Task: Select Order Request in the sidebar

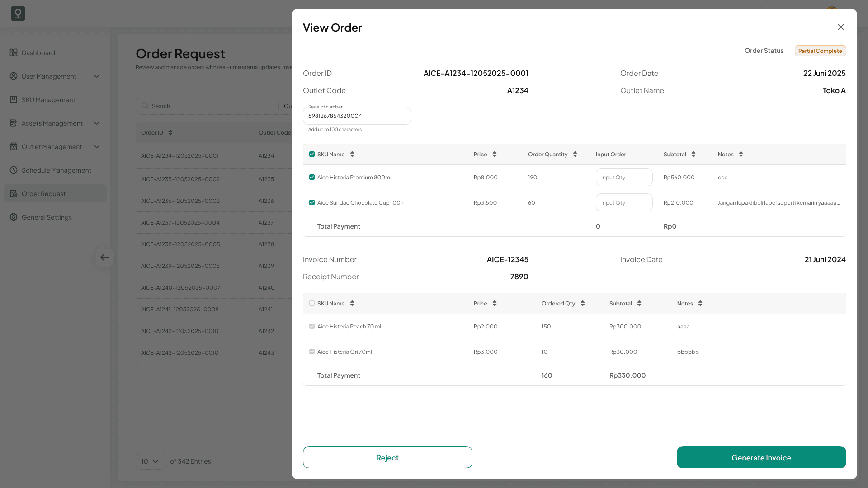Action: tap(55, 193)
